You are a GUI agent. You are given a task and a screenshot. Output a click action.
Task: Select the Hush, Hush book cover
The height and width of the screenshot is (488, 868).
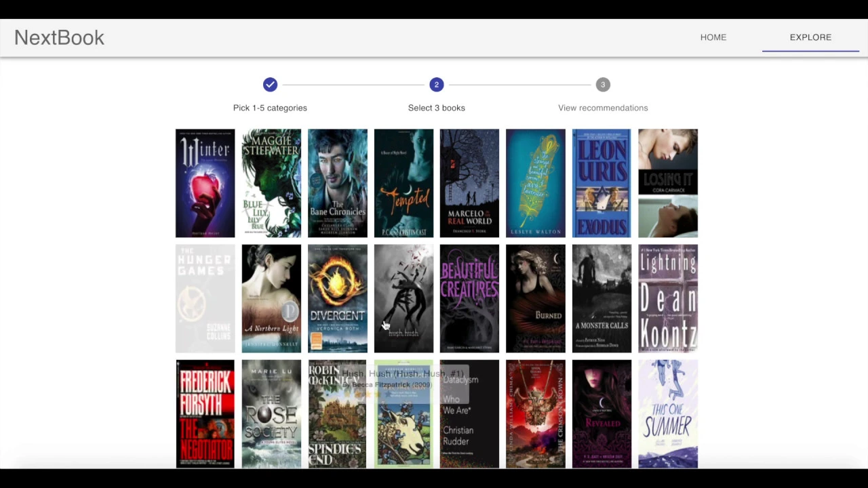403,298
